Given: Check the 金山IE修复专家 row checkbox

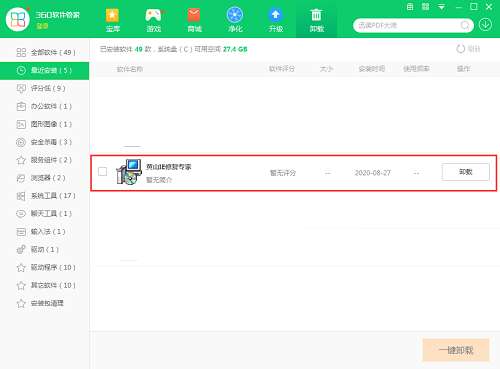Looking at the screenshot, I should click(x=103, y=172).
